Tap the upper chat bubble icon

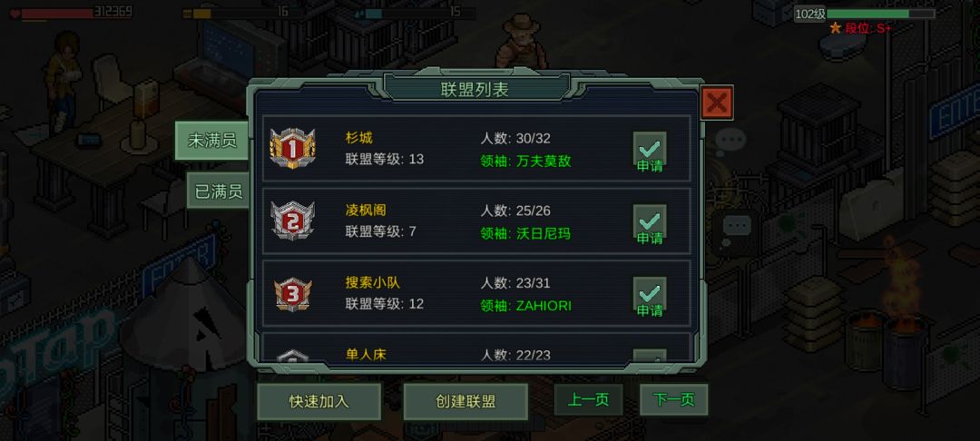[x=730, y=140]
